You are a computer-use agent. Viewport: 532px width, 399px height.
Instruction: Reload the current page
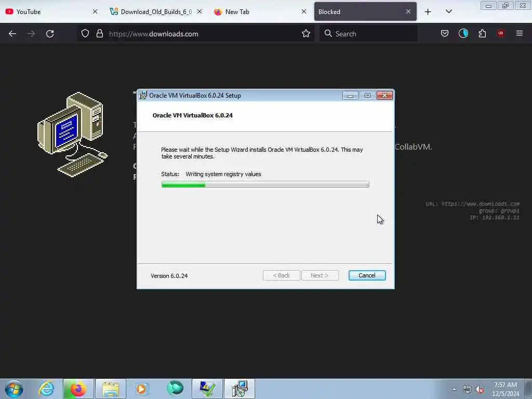point(50,34)
